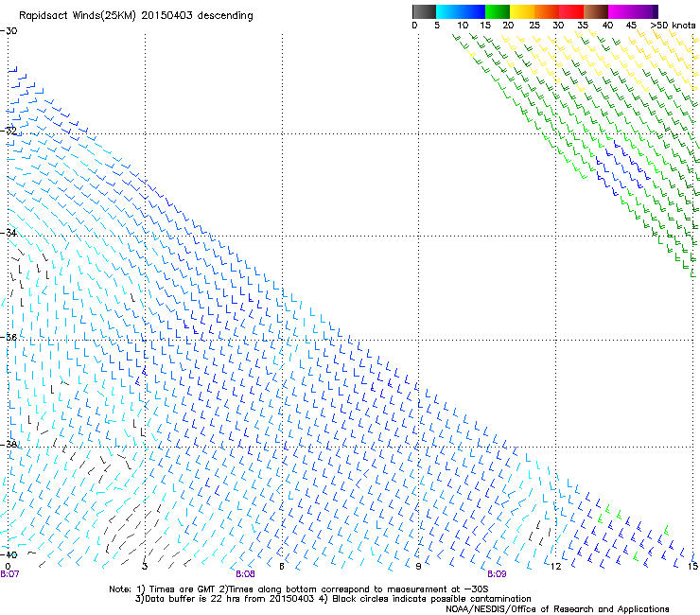This screenshot has height=615, width=700.
Task: Click the purple time label '8:07'
Action: [x=9, y=574]
